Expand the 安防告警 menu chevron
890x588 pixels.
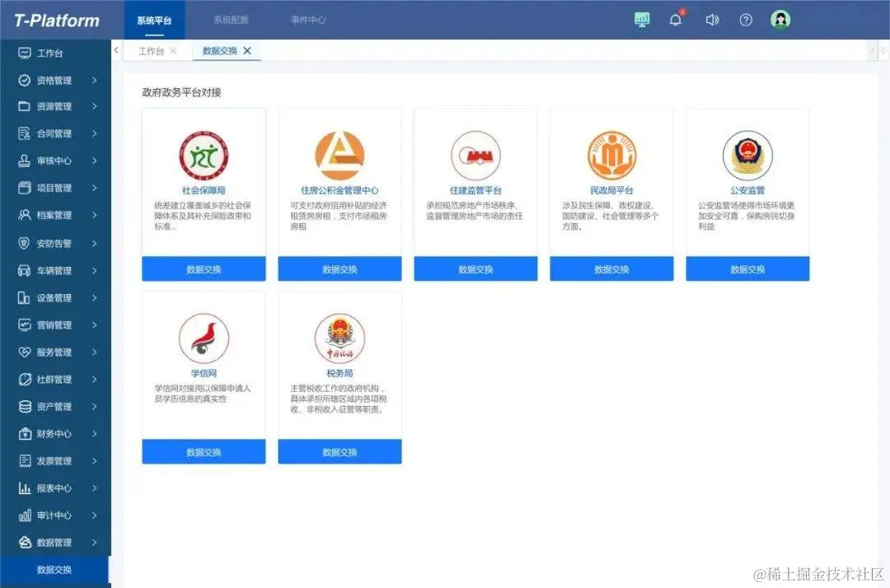tap(95, 243)
